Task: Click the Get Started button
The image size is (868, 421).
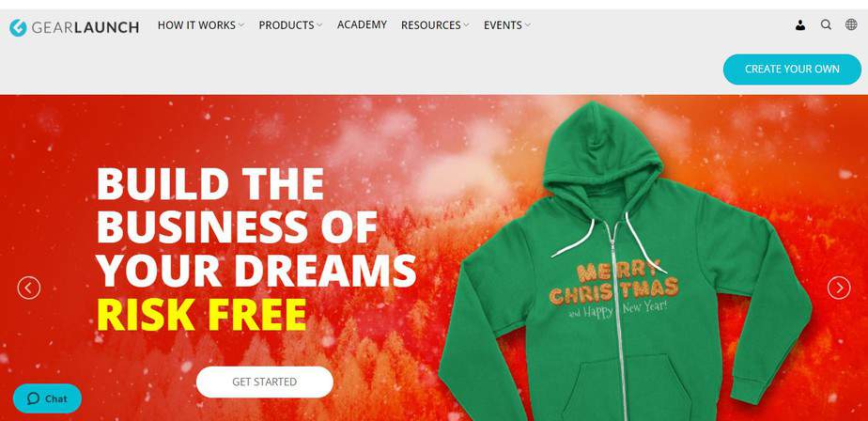Action: 265,382
